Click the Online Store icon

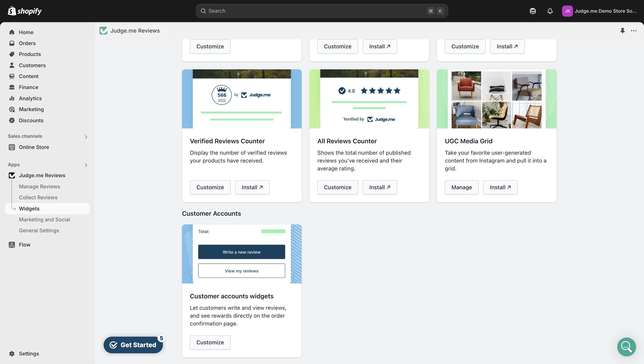pos(12,147)
